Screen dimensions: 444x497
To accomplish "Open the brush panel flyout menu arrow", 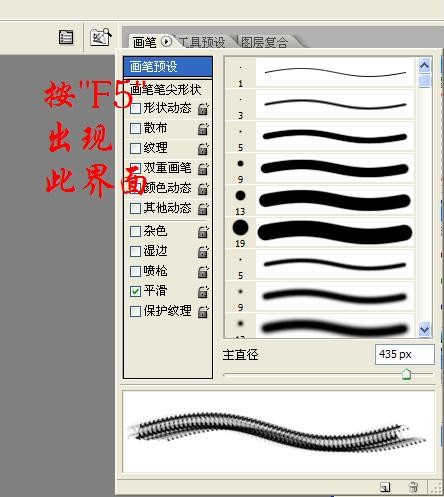I will pyautogui.click(x=166, y=42).
